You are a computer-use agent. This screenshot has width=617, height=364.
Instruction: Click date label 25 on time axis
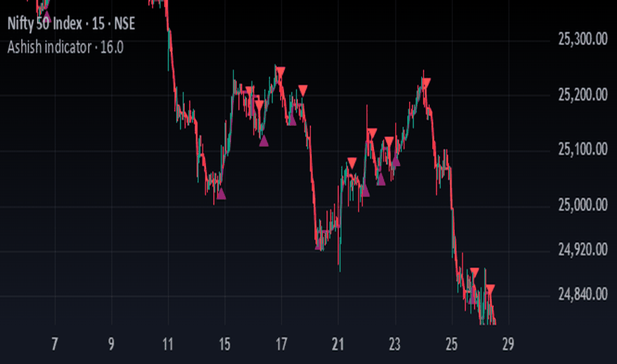coord(451,344)
